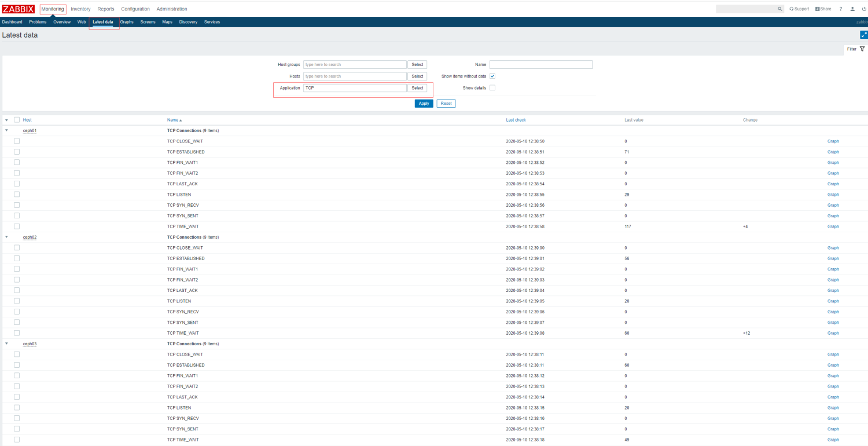Viewport: 868px width, 446px height.
Task: Reset the filter
Action: coord(446,103)
